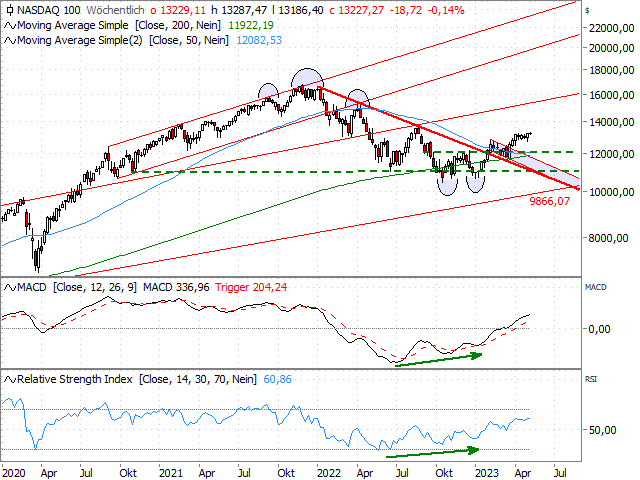Click the 2022 label on time axis

click(329, 473)
